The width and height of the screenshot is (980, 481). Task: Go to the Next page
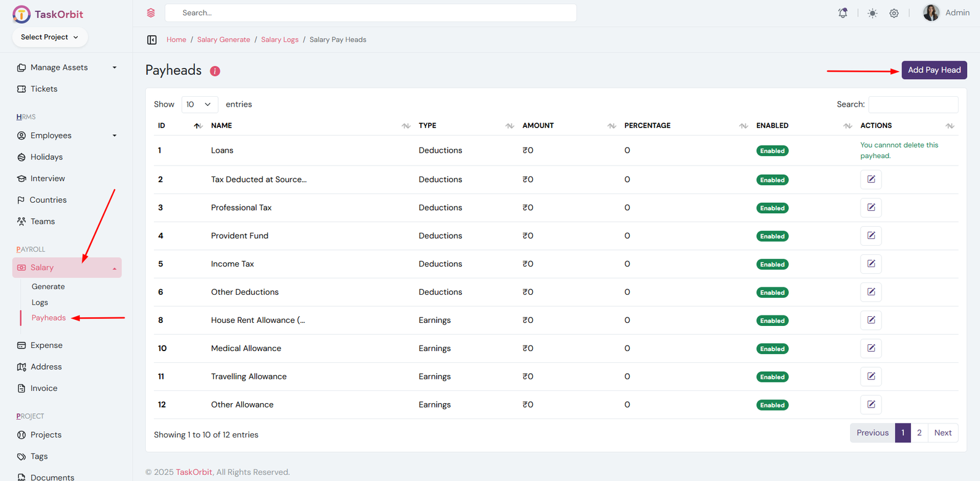pos(942,433)
